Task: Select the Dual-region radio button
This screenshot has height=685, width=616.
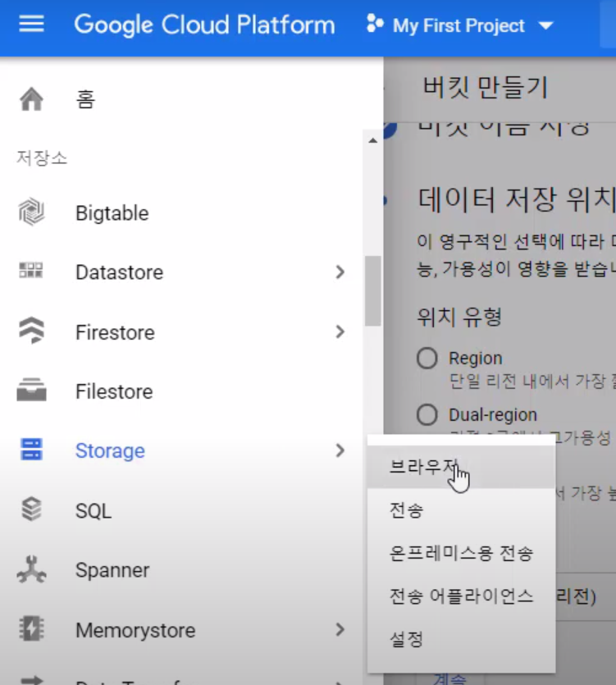Action: click(427, 414)
